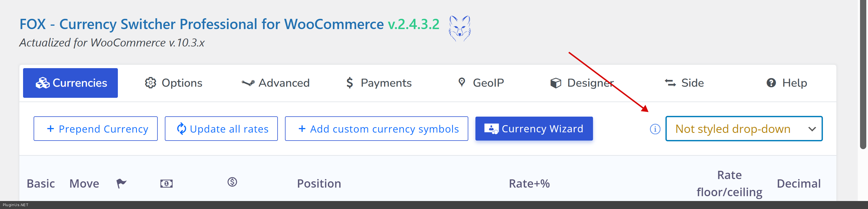The image size is (868, 209).
Task: Click the map pin GeoIP icon
Action: click(x=462, y=82)
